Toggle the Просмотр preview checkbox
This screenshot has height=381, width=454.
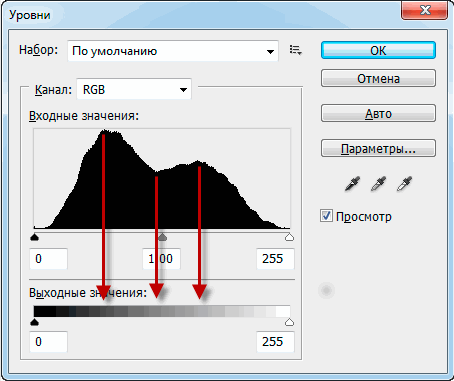click(x=326, y=216)
